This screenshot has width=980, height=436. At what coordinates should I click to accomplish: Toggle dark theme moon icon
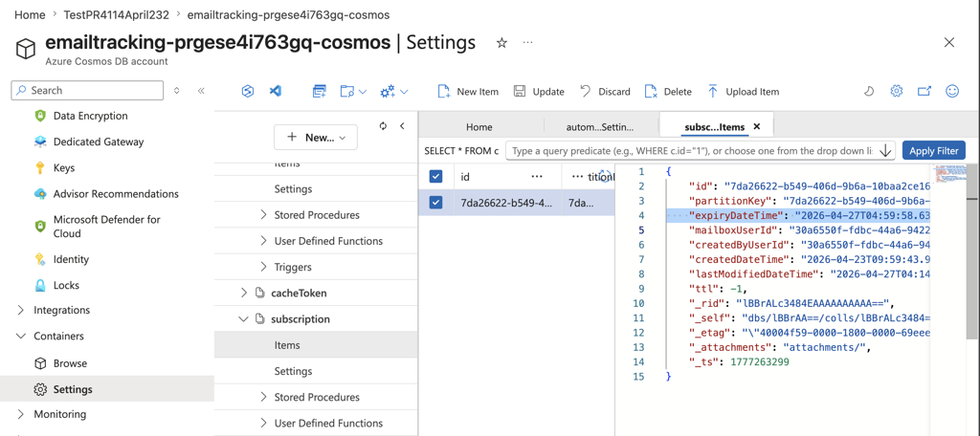[x=869, y=91]
